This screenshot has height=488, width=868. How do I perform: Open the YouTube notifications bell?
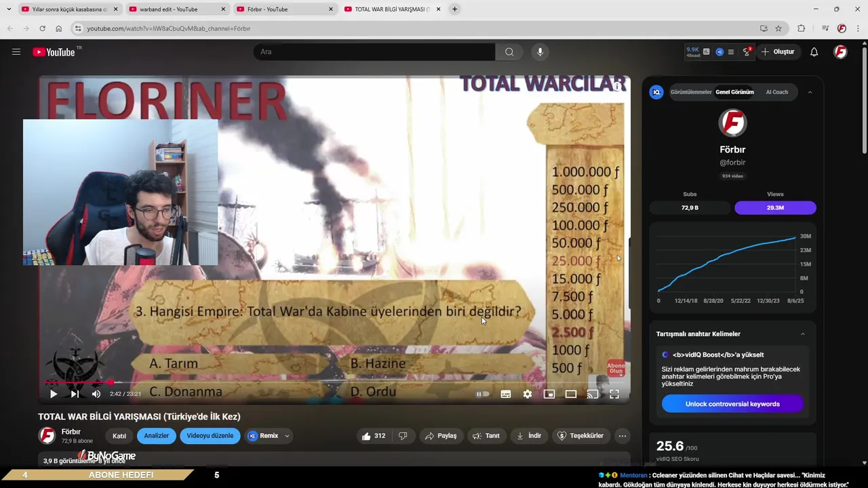coord(814,52)
